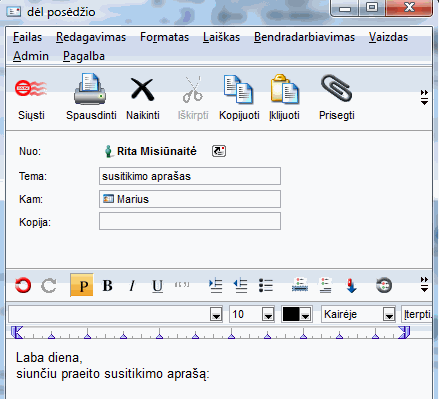Attach a file with the Prisegti paperclip

click(336, 97)
